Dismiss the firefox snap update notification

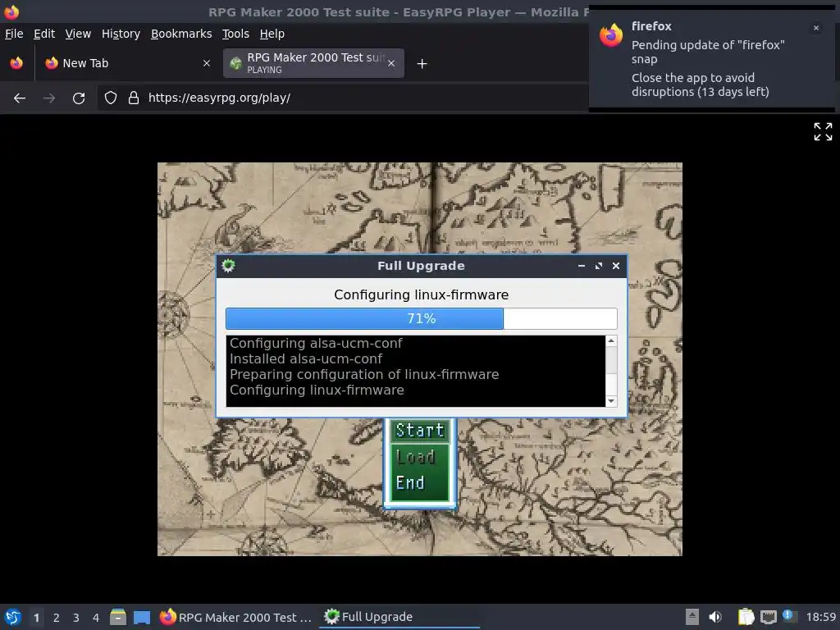pos(816,28)
